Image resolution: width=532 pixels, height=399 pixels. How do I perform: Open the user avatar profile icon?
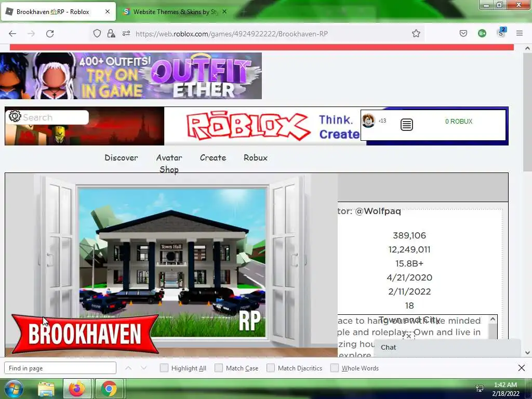pyautogui.click(x=368, y=121)
